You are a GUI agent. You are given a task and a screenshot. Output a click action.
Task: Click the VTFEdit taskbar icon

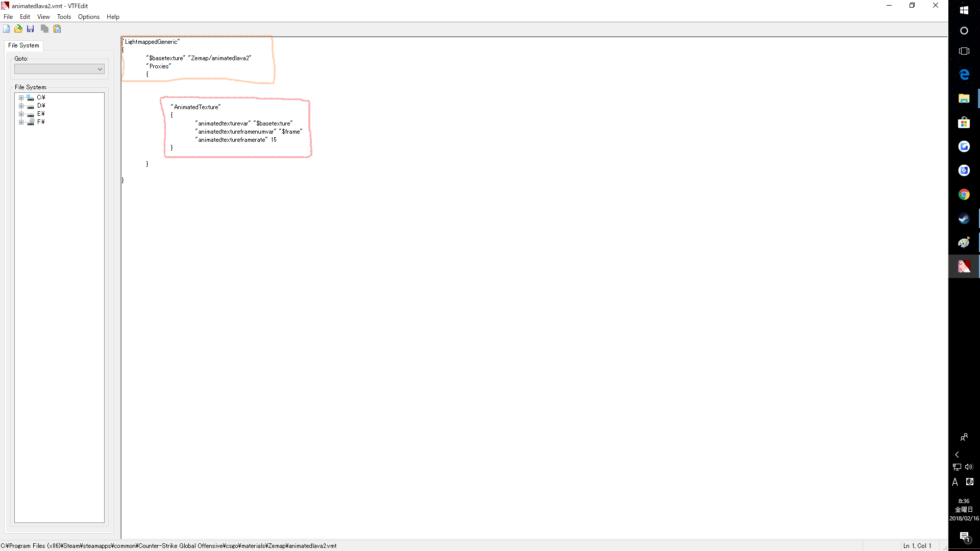[x=964, y=266]
